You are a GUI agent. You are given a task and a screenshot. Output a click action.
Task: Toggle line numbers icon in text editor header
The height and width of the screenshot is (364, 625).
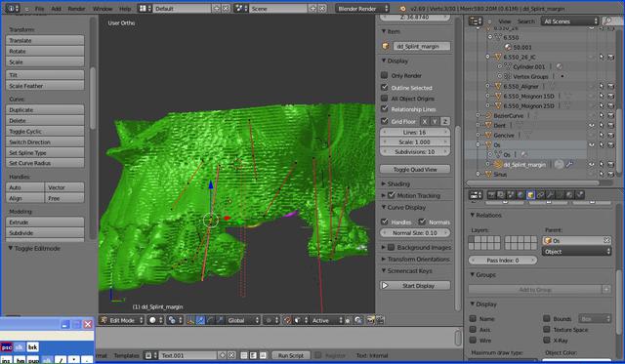point(244,355)
